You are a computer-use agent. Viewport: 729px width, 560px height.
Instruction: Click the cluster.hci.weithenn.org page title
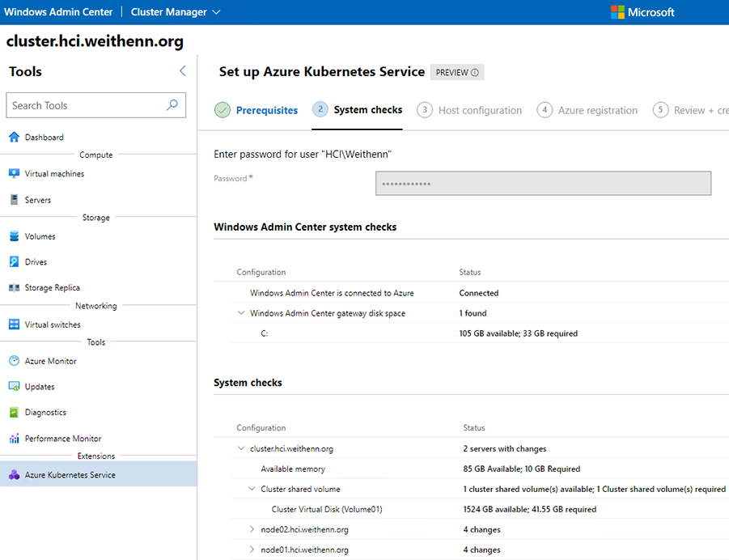[x=95, y=41]
